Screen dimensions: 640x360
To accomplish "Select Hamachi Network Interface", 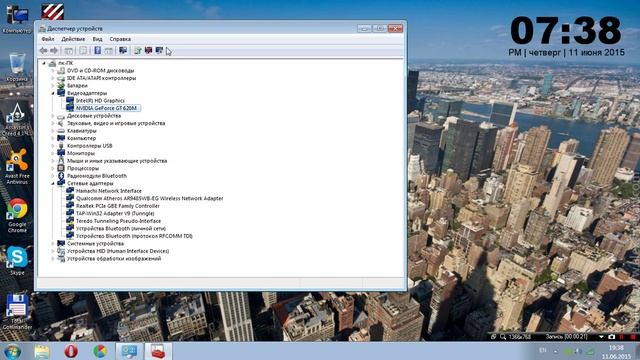I will click(x=109, y=191).
